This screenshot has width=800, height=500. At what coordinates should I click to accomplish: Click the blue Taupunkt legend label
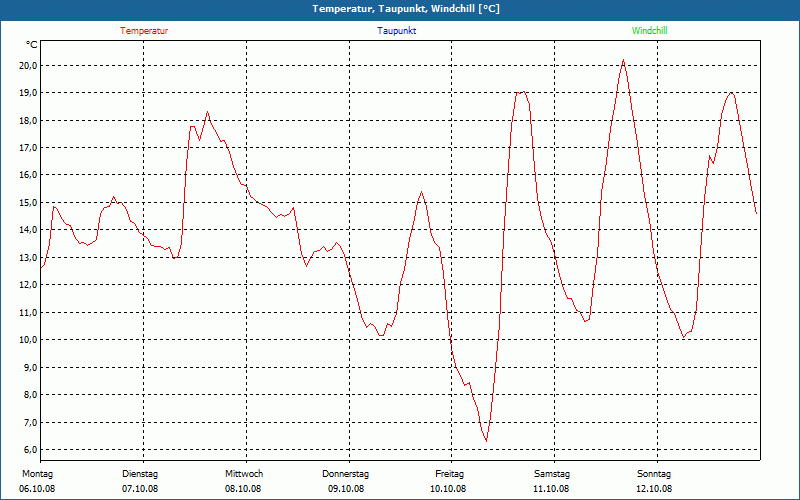(396, 31)
